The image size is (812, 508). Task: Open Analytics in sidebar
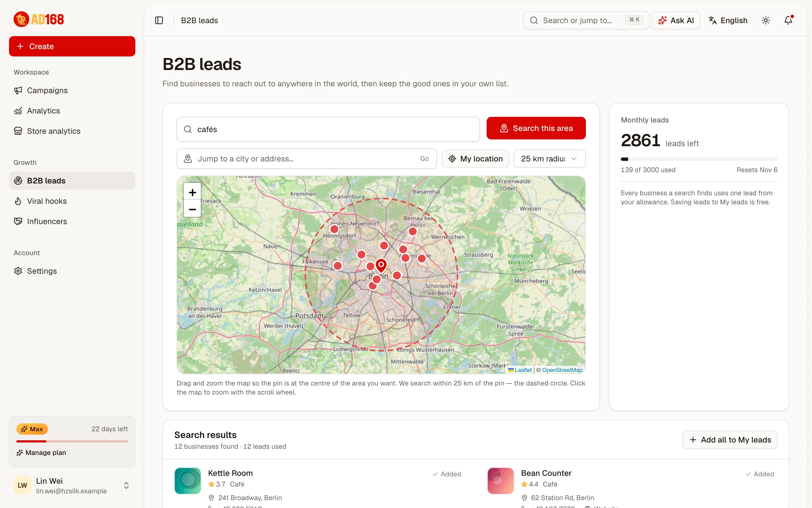[x=72, y=111]
